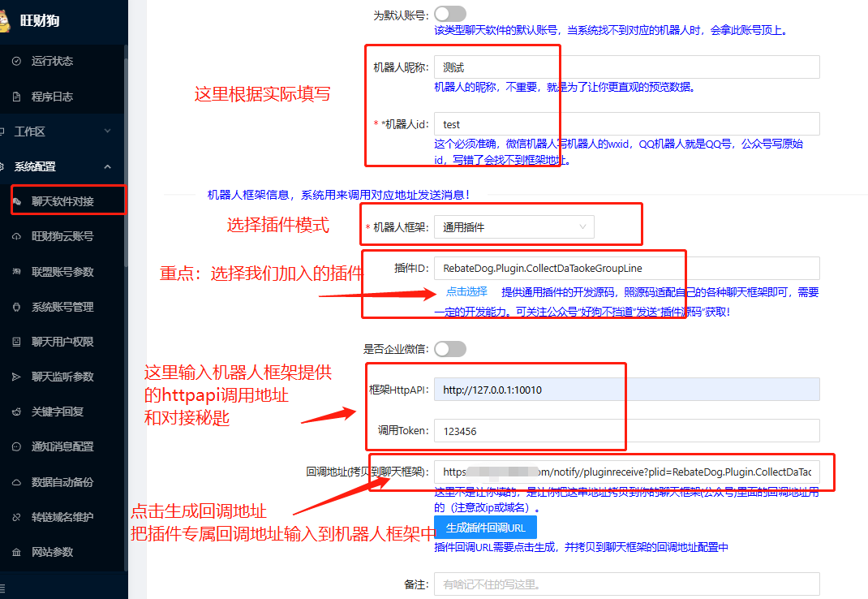Click the 数据自动备份 cloud icon

pyautogui.click(x=16, y=481)
